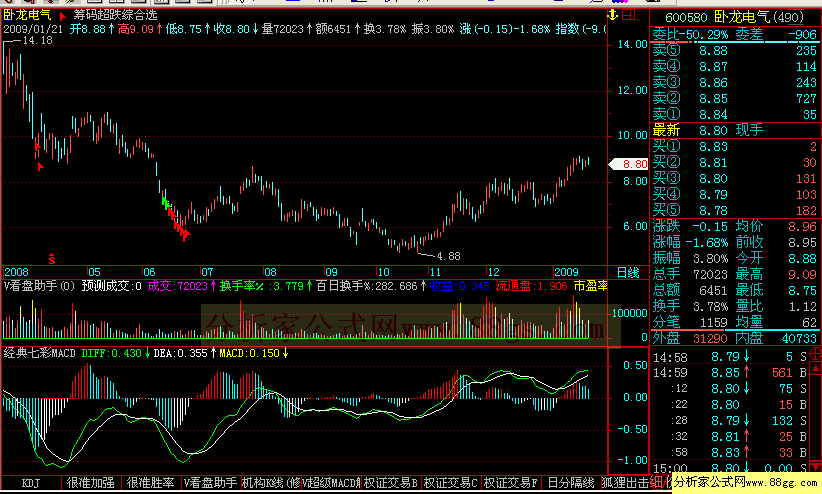Image resolution: width=822 pixels, height=494 pixels.
Task: Click the 8.80 current price tag on the price axis
Action: pyautogui.click(x=629, y=164)
